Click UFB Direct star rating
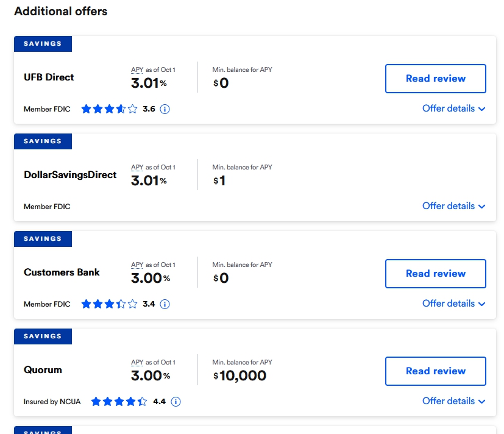This screenshot has width=504, height=434. (x=109, y=109)
